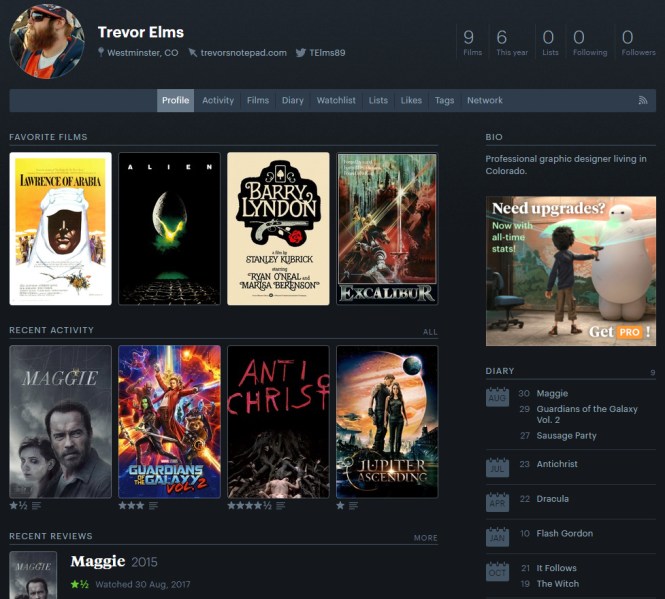Click the JUL calendar icon in Diary
The width and height of the screenshot is (665, 599).
click(497, 466)
